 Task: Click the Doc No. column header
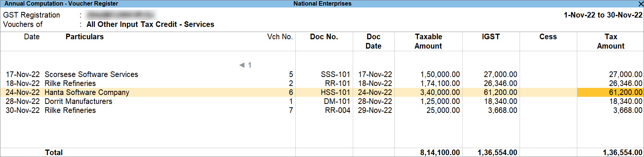pyautogui.click(x=324, y=37)
